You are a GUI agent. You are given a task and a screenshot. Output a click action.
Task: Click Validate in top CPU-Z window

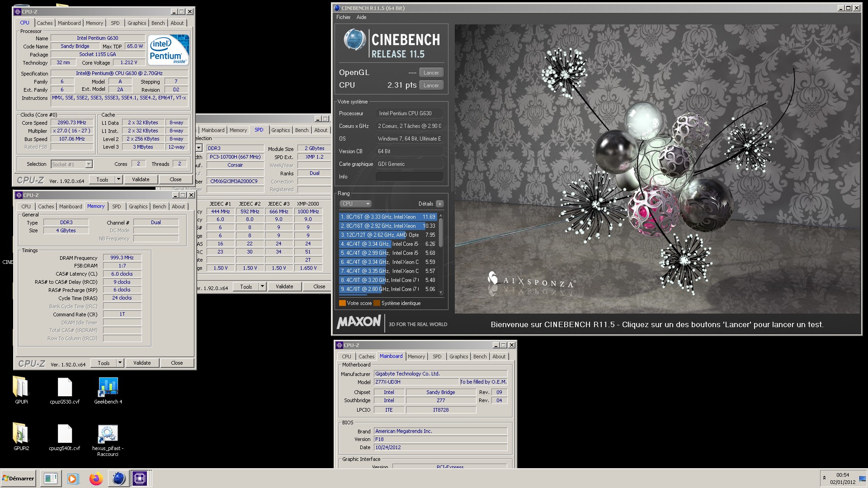141,179
